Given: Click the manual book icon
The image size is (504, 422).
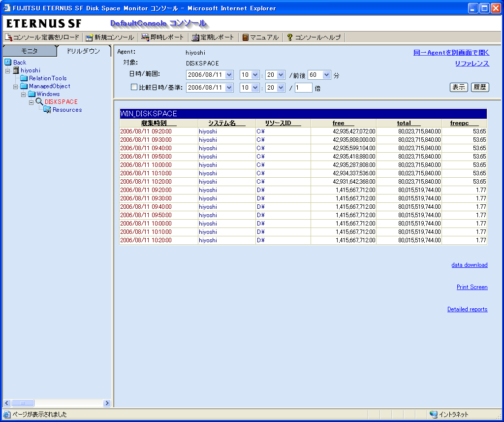Looking at the screenshot, I should tap(245, 37).
